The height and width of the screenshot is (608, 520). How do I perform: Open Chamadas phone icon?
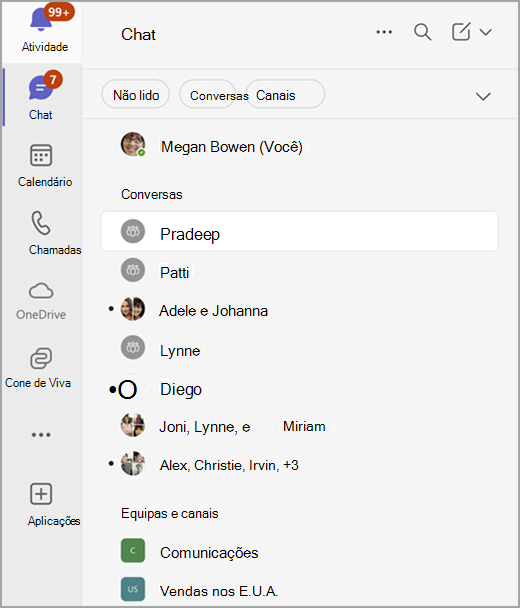(41, 223)
